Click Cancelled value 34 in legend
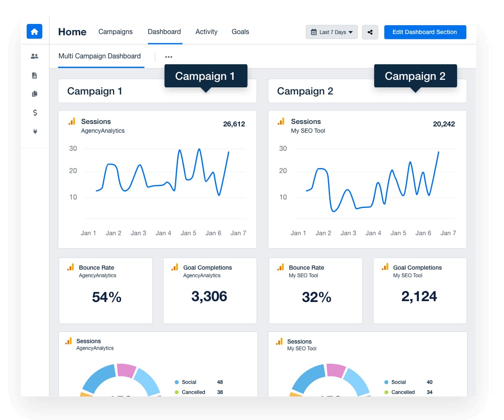This screenshot has height=420, width=504. tap(430, 392)
